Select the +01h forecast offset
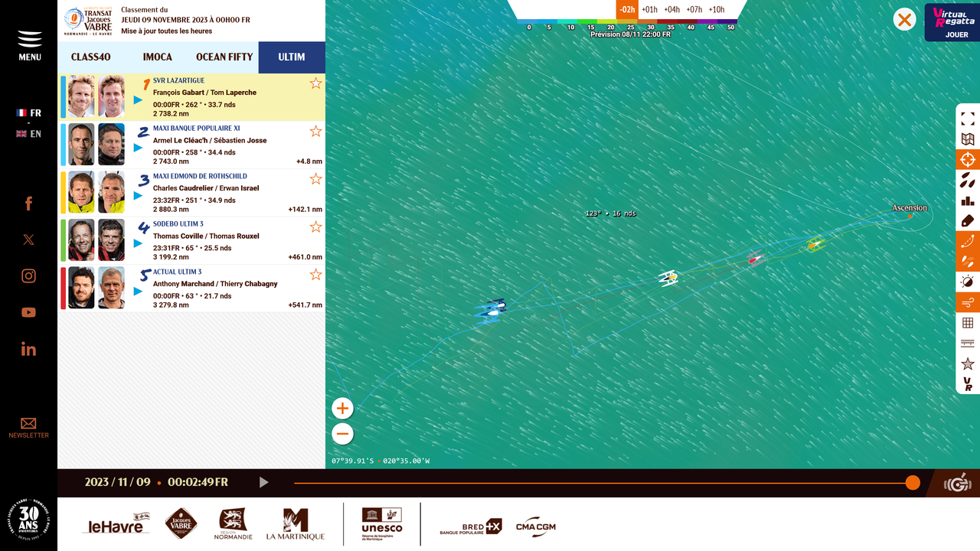 [649, 9]
